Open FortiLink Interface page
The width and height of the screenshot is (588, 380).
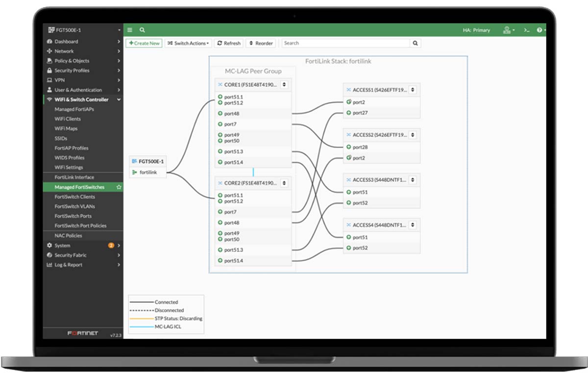coord(74,177)
